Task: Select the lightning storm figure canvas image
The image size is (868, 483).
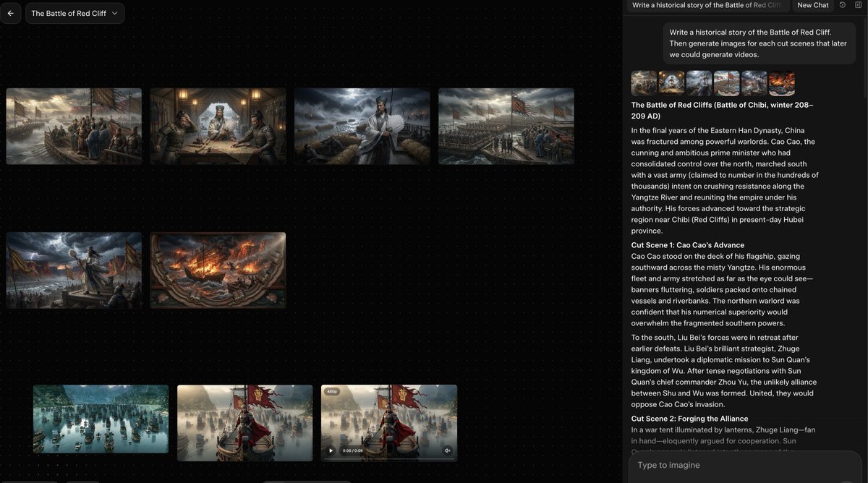Action: coord(74,270)
